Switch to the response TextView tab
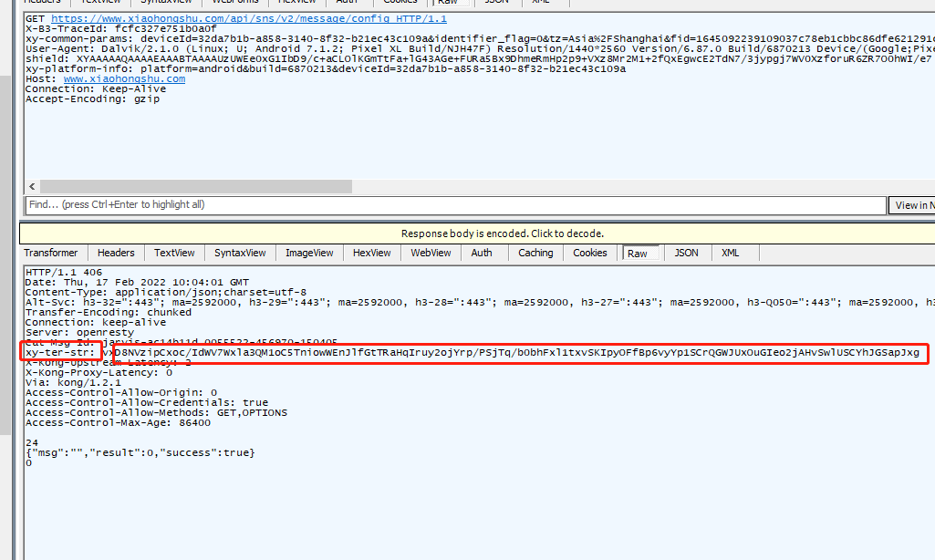The height and width of the screenshot is (560, 935). point(174,253)
